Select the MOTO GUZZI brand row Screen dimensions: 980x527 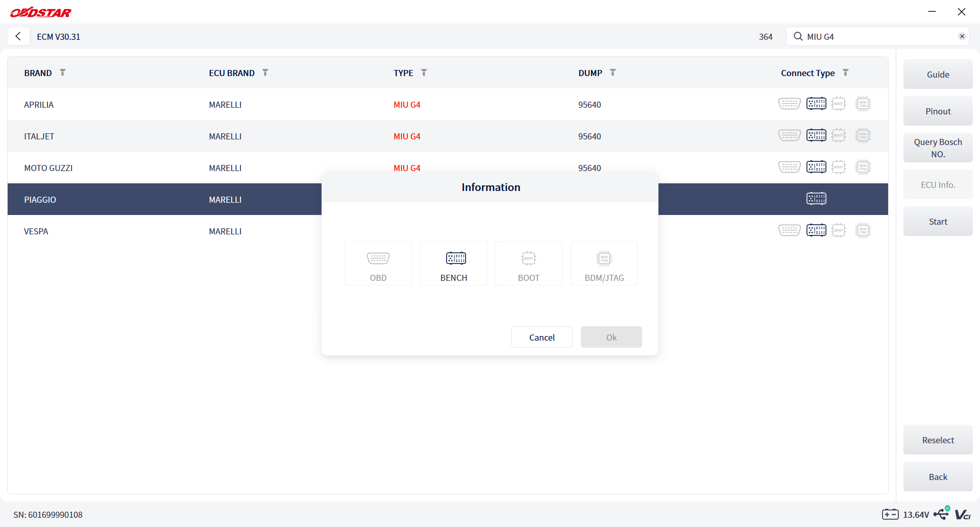tap(448, 167)
